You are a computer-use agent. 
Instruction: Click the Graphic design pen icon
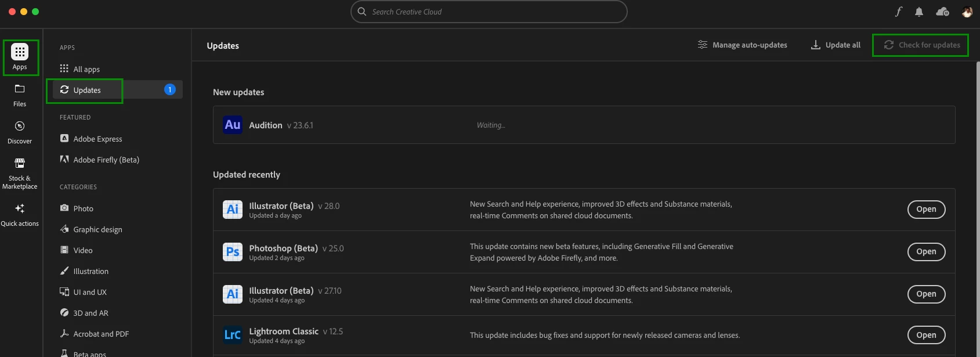tap(64, 229)
